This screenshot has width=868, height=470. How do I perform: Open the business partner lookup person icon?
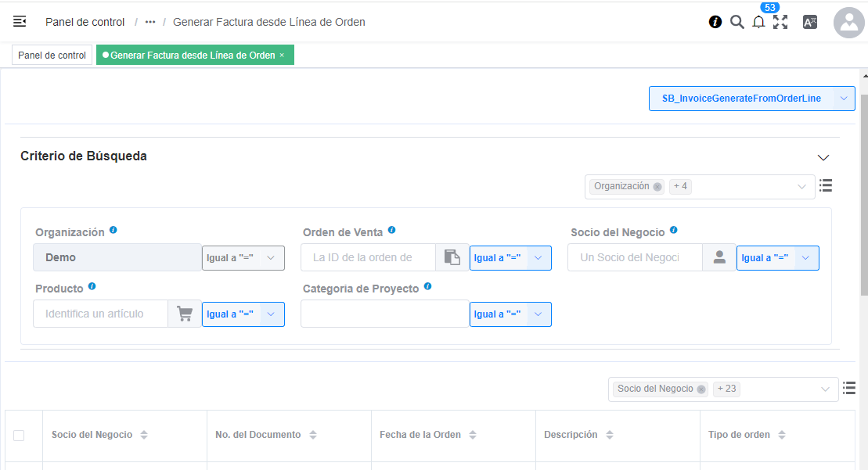(719, 257)
